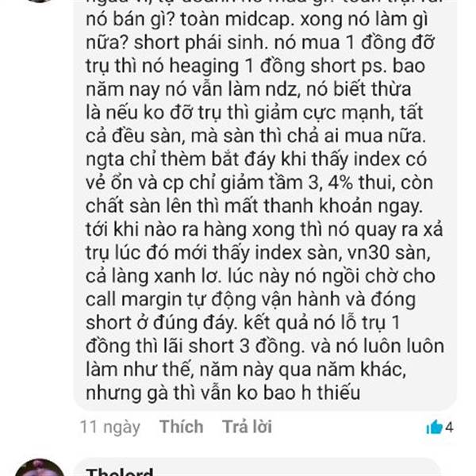Click the blue thumbs-up reaction icon
The image size is (476, 476).
434,427
